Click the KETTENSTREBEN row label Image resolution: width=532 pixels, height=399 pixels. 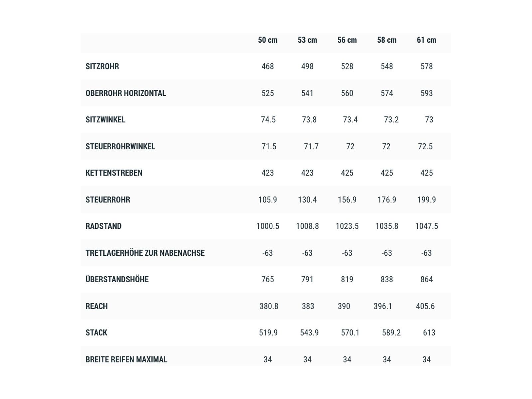[x=114, y=173]
